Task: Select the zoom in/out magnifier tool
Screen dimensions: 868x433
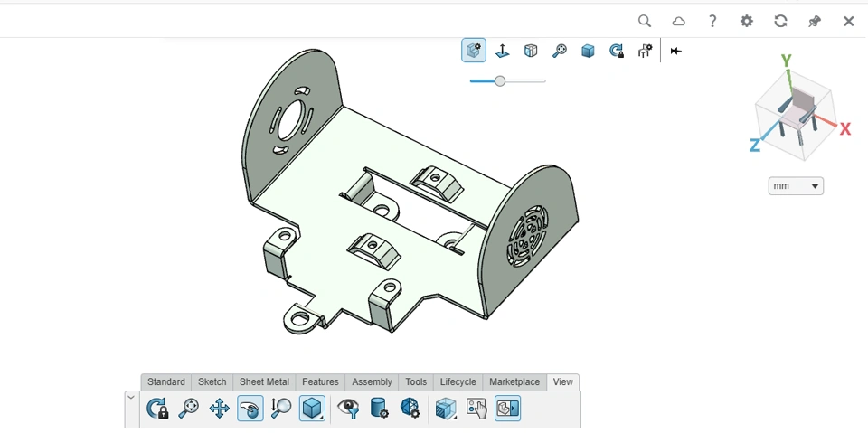Action: tap(280, 409)
